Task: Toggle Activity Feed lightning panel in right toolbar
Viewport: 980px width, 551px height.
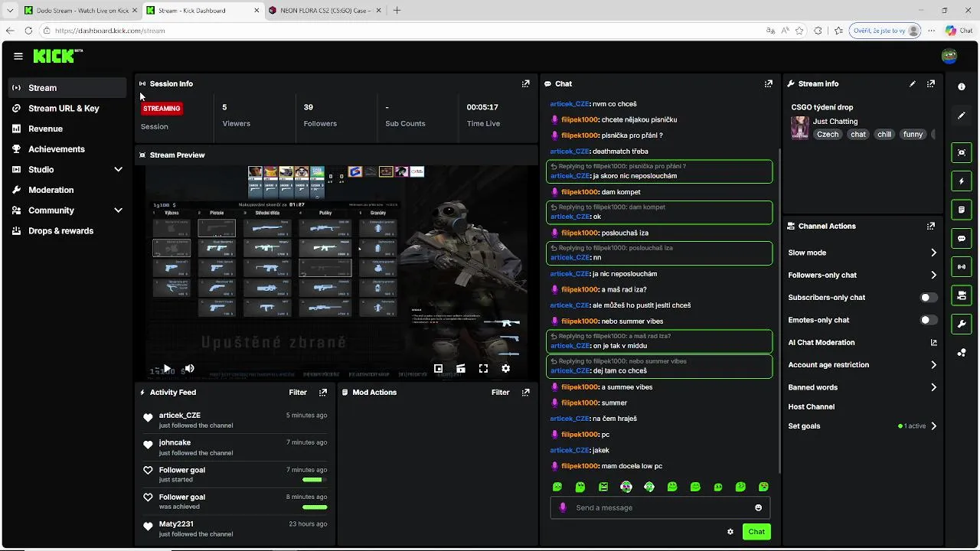Action: pos(962,181)
